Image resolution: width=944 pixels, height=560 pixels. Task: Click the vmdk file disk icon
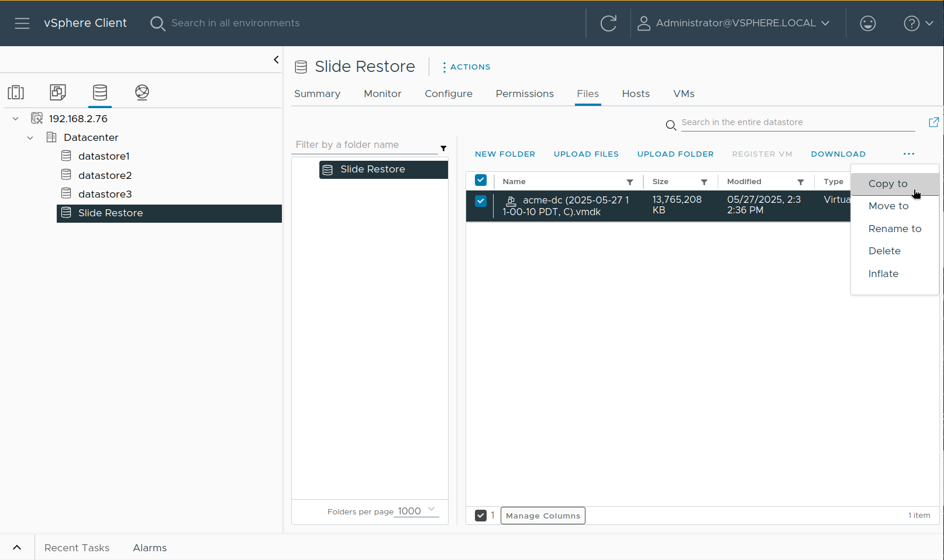pyautogui.click(x=511, y=201)
